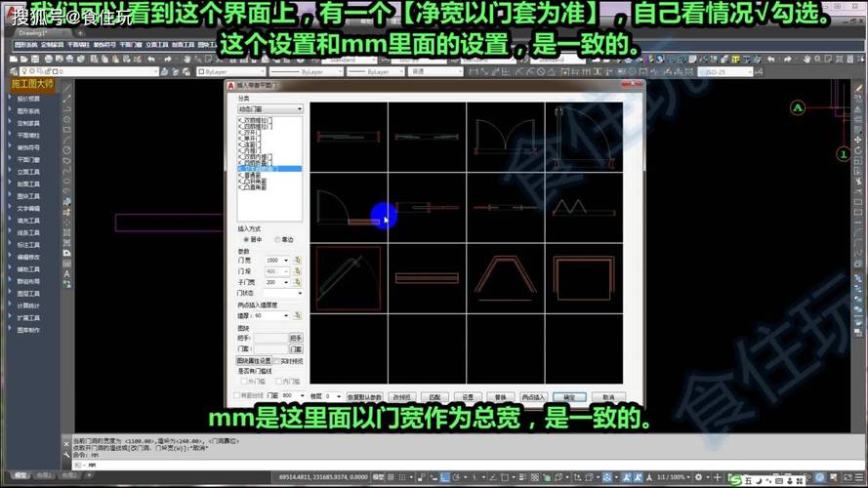This screenshot has width=868, height=488.
Task: Click the 设置 button
Action: click(468, 397)
